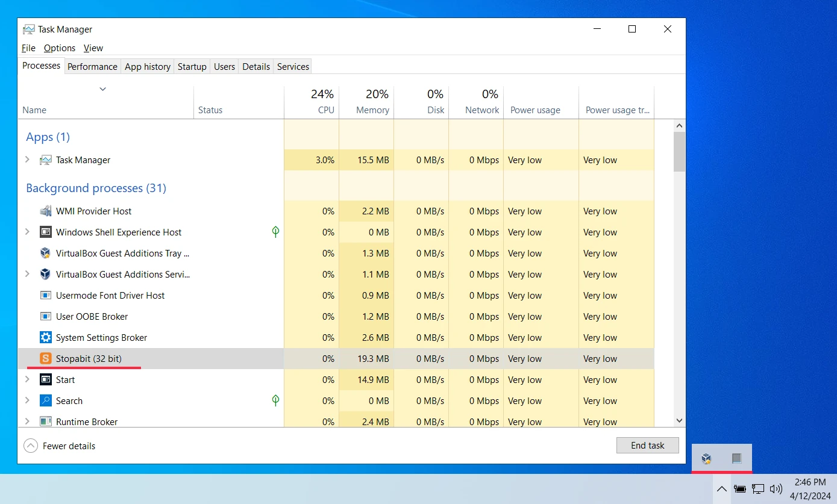This screenshot has width=837, height=504.
Task: Open the View menu
Action: tap(93, 48)
